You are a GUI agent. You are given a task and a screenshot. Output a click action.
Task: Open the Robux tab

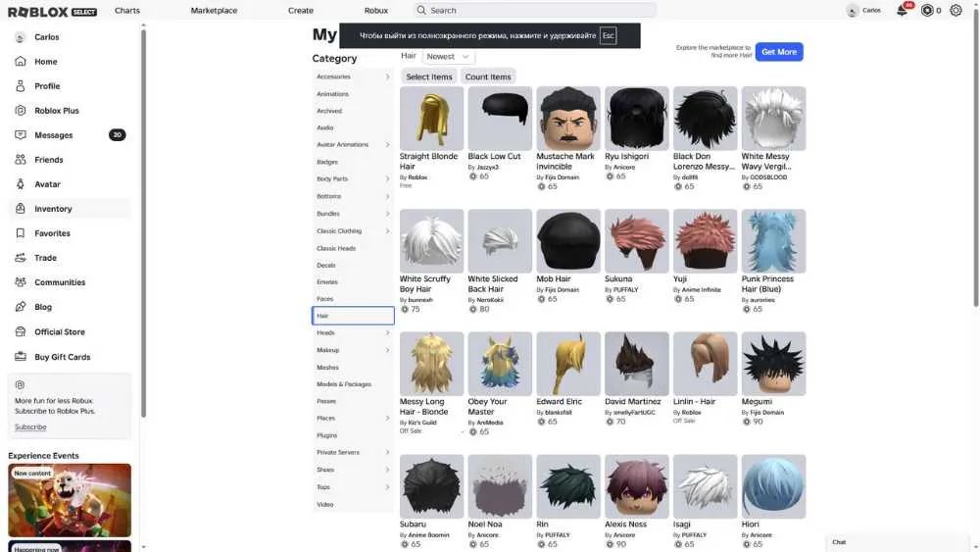point(376,11)
